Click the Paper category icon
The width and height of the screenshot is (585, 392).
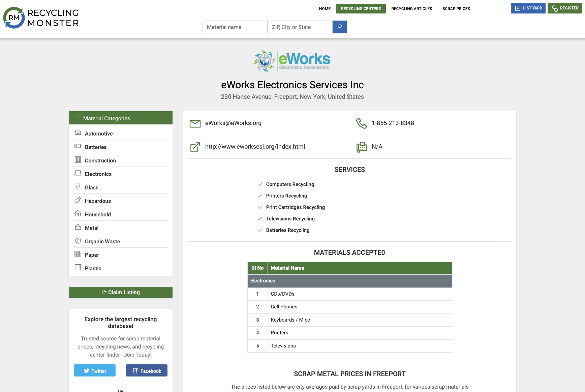[x=78, y=254]
